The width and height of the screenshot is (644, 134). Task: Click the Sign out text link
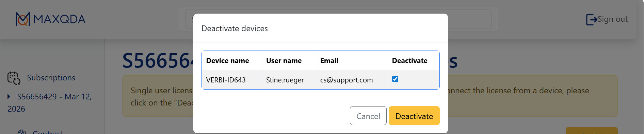(613, 19)
